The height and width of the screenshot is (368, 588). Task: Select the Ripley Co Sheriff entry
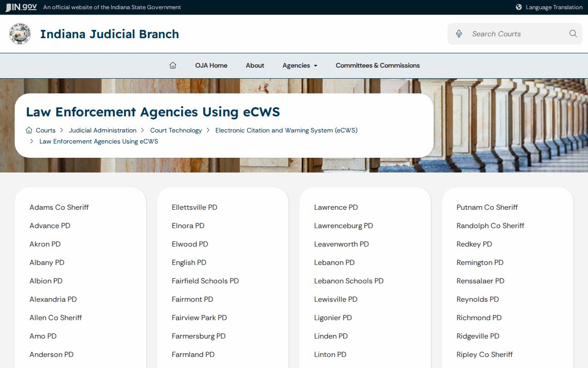(485, 354)
